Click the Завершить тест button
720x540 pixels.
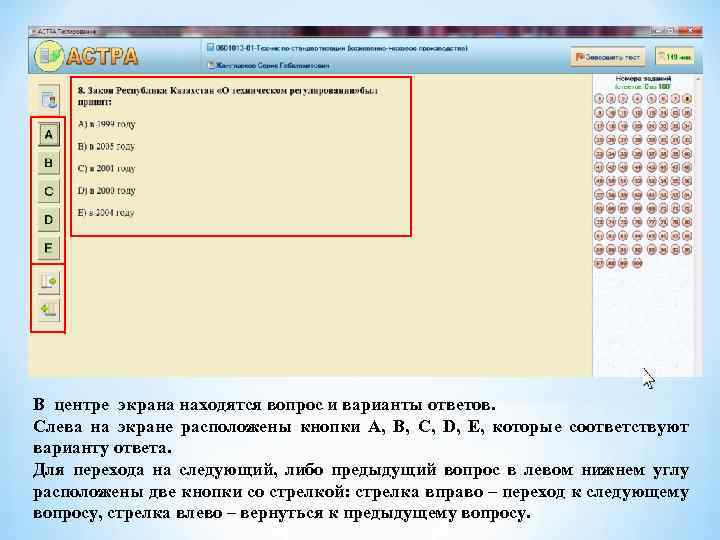click(x=608, y=57)
